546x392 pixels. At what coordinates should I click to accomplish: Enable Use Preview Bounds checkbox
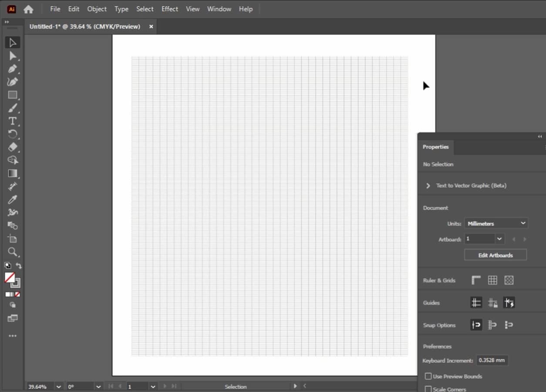(x=428, y=376)
